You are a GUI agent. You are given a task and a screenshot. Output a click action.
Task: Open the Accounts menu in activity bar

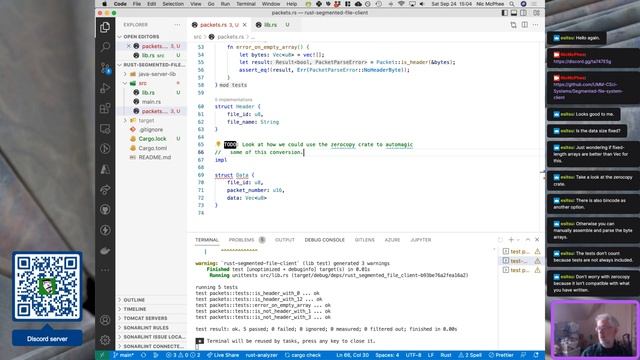(105, 320)
